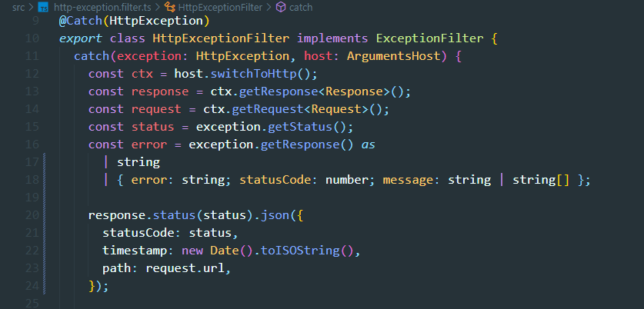This screenshot has width=644, height=309.
Task: Click 'getRequest' on line 14
Action: point(269,109)
